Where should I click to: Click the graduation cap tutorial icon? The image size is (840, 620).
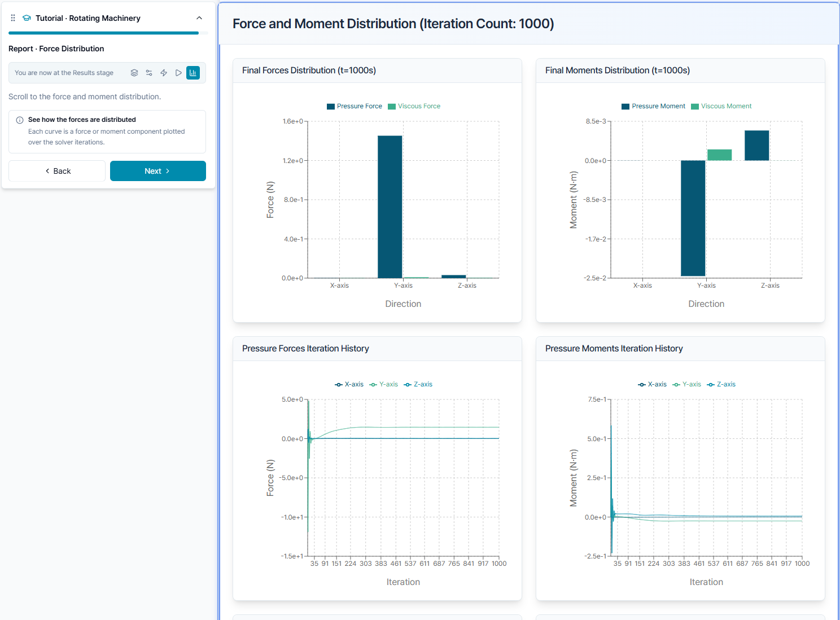tap(27, 18)
